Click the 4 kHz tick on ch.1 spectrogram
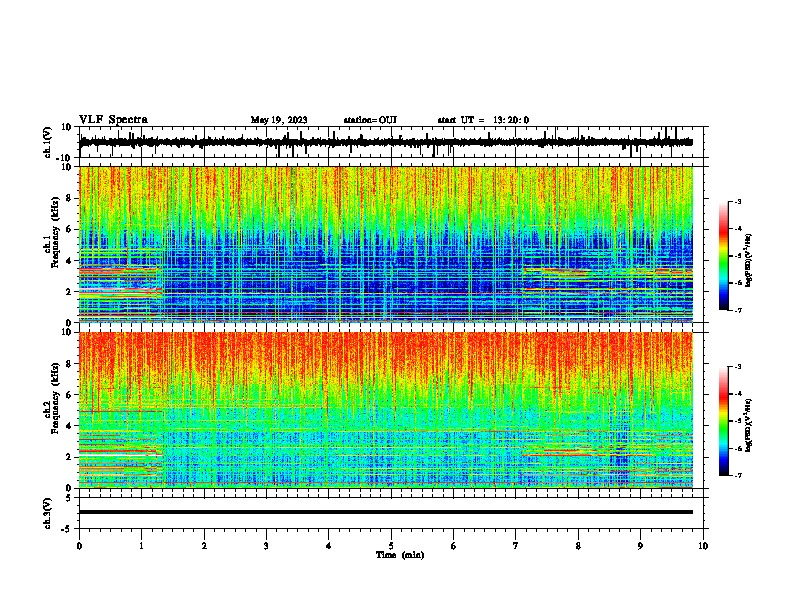Image resolution: width=792 pixels, height=612 pixels. pyautogui.click(x=69, y=261)
